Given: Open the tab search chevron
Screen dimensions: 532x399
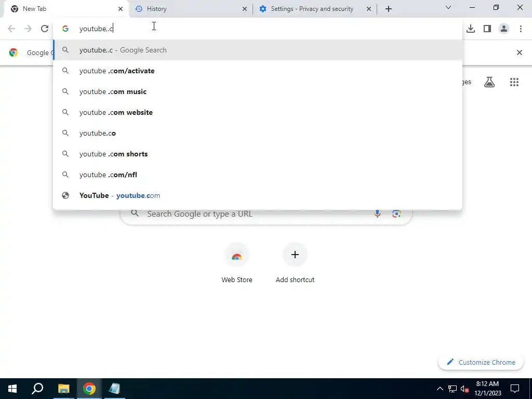Looking at the screenshot, I should pyautogui.click(x=448, y=7).
